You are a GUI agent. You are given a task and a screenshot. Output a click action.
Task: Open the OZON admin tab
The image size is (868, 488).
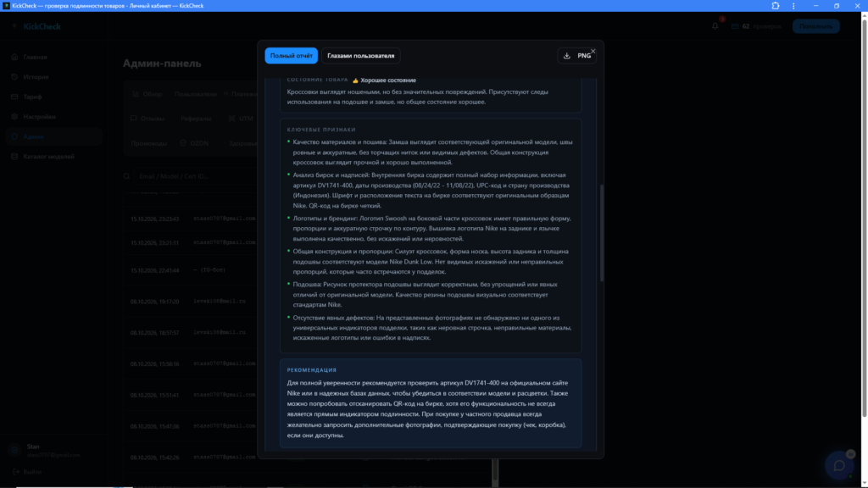coord(194,143)
